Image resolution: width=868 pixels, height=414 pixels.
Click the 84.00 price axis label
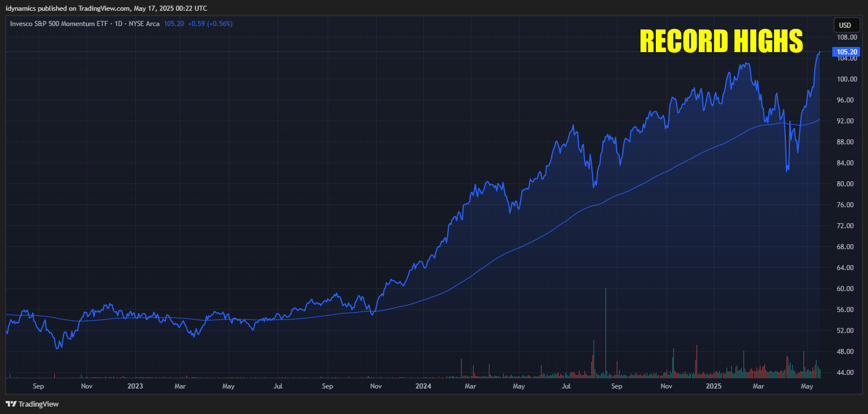(x=845, y=163)
